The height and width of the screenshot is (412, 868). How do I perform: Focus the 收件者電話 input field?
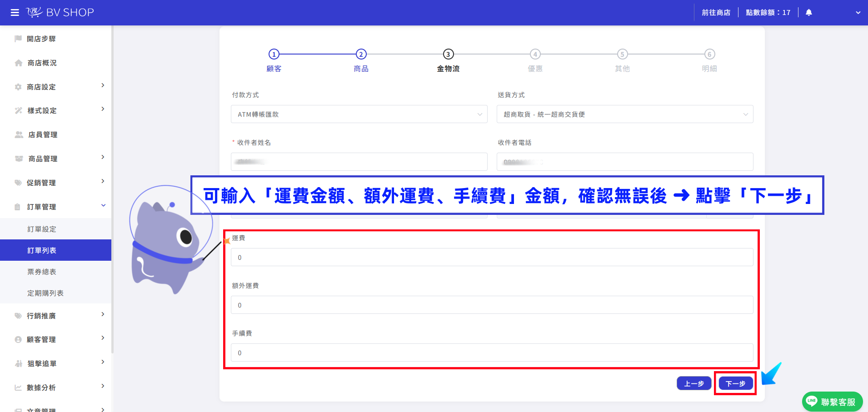coord(625,162)
